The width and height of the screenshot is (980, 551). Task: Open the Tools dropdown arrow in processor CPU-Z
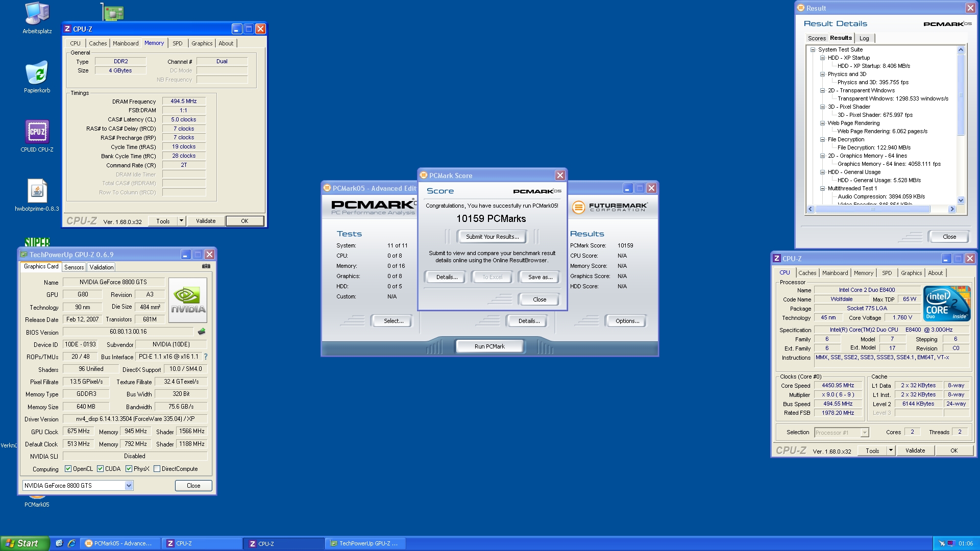coord(891,450)
